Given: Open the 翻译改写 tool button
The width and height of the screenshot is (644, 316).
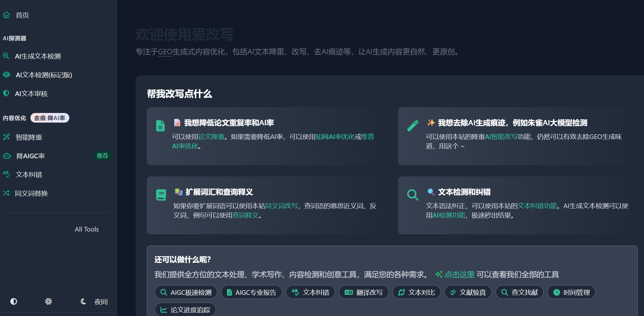Looking at the screenshot, I should (363, 292).
